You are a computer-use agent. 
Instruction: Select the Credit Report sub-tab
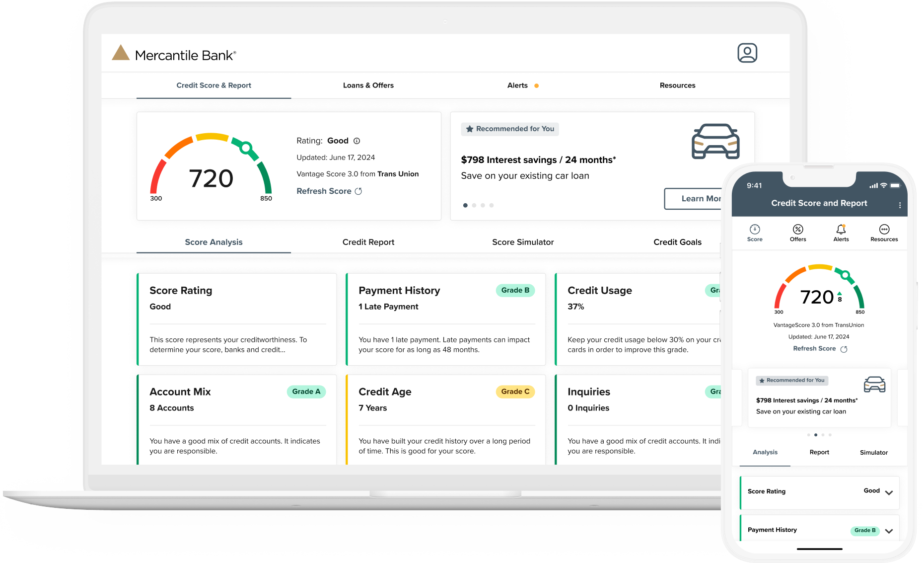coord(368,242)
